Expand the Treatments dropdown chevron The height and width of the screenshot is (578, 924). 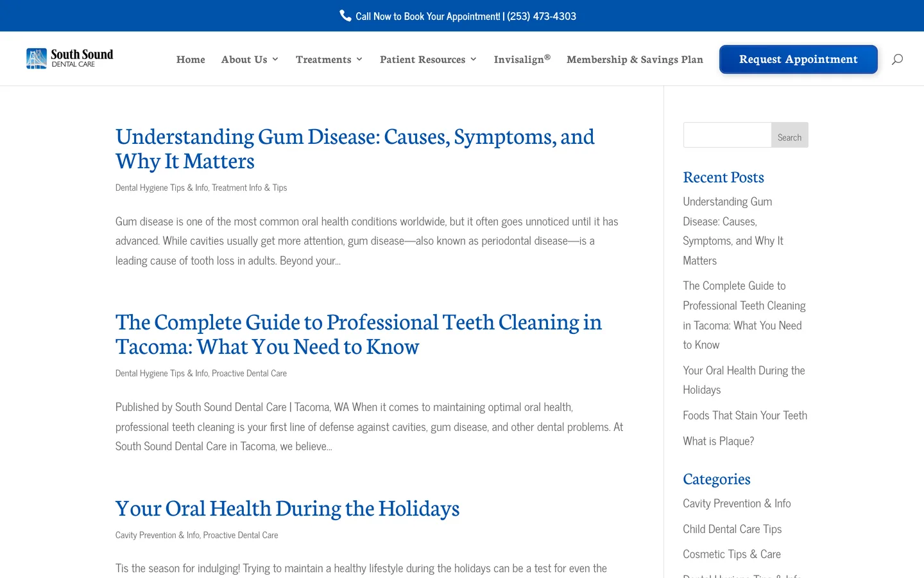[359, 59]
